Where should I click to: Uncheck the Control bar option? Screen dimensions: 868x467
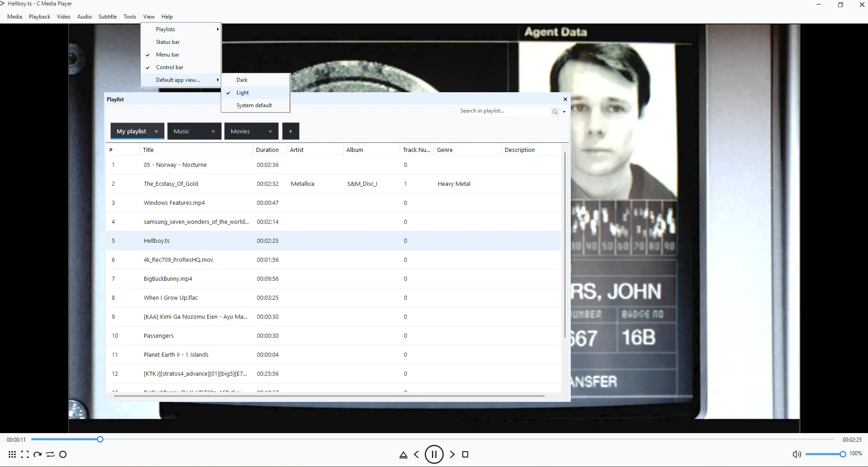pyautogui.click(x=181, y=67)
